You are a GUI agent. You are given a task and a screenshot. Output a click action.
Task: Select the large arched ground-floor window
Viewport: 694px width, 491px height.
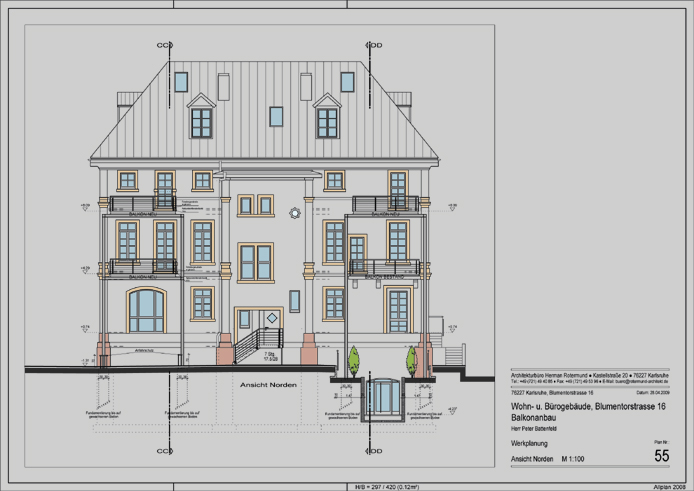(x=147, y=310)
